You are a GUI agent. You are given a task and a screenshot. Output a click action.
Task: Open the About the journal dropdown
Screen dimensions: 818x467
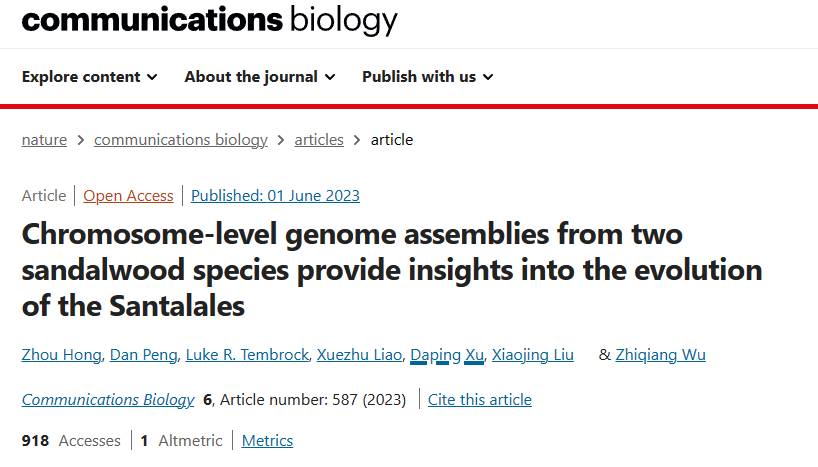[259, 77]
